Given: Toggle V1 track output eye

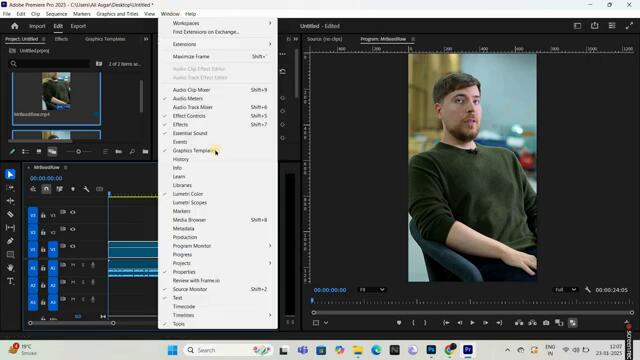Looking at the screenshot, I should [73, 246].
